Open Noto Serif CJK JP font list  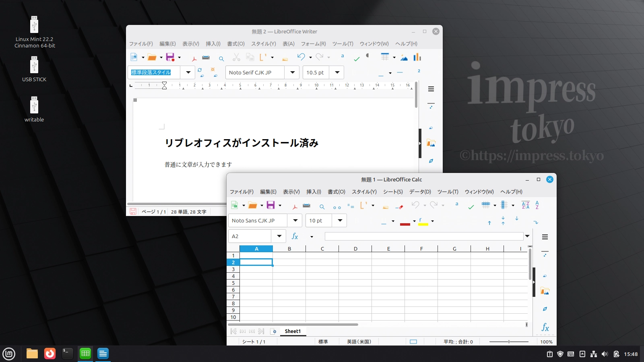tap(292, 72)
